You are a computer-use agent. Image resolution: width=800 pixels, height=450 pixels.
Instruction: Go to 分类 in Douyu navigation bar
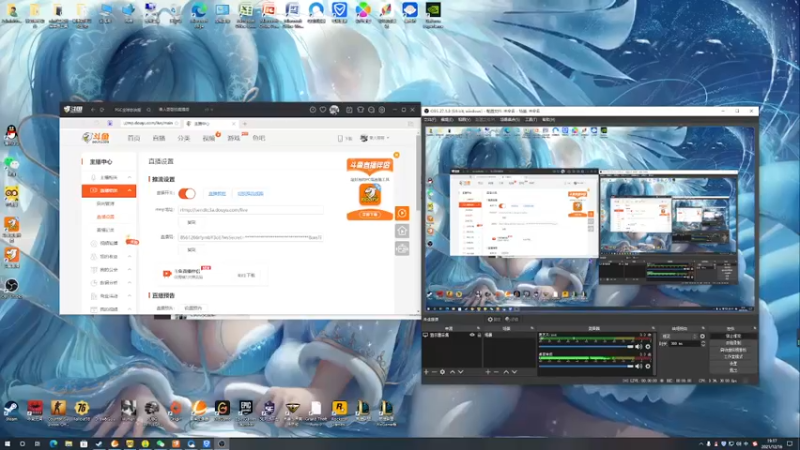[184, 138]
